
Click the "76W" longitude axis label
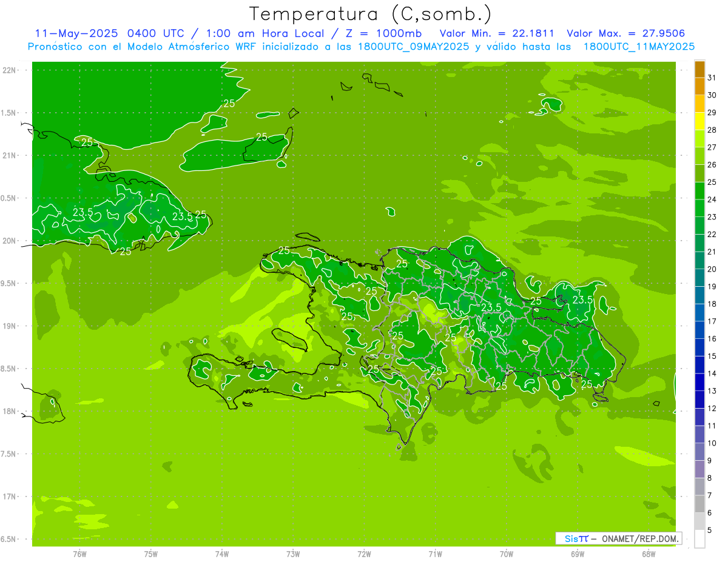click(x=79, y=554)
